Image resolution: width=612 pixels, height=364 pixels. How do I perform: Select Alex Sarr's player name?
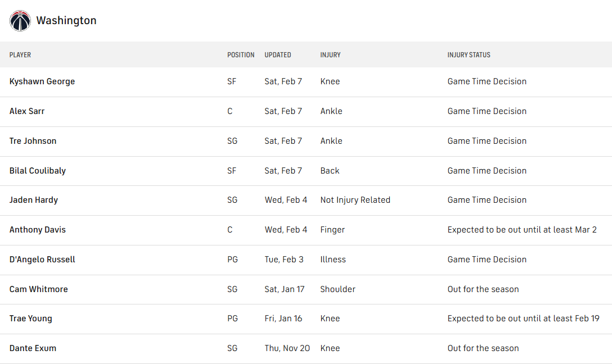point(27,111)
